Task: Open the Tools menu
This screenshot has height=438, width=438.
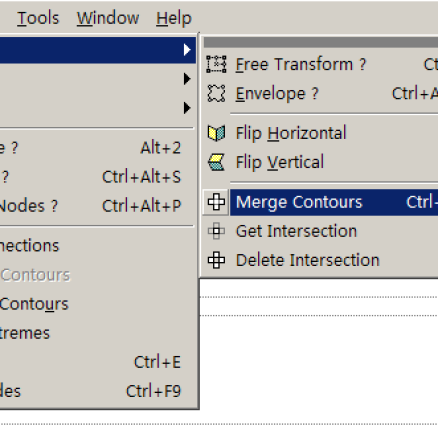Action: coord(38,18)
